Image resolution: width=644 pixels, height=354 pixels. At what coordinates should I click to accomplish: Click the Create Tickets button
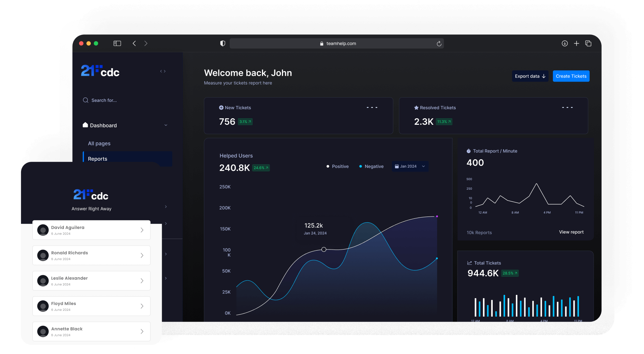pyautogui.click(x=571, y=76)
